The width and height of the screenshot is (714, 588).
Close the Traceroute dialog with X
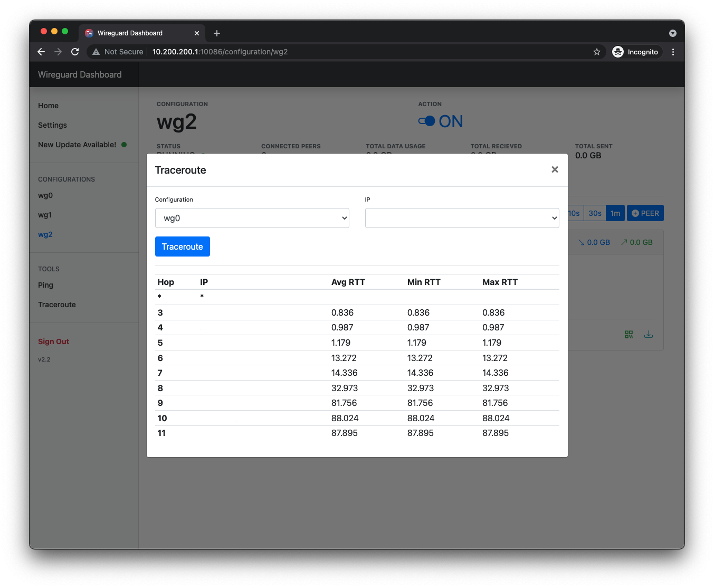click(555, 169)
